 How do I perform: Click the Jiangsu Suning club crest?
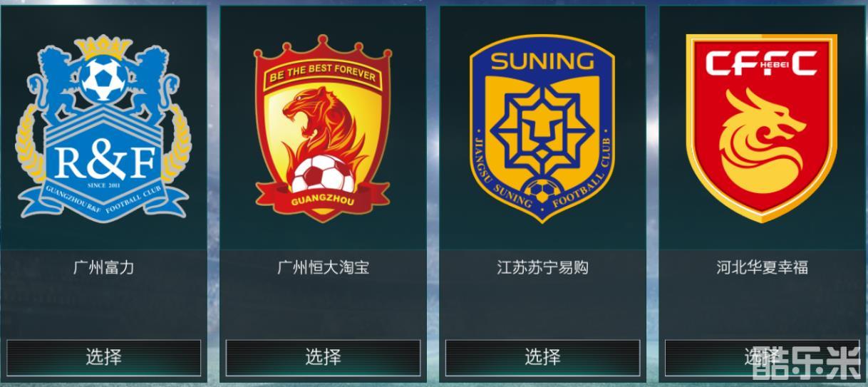click(x=542, y=128)
